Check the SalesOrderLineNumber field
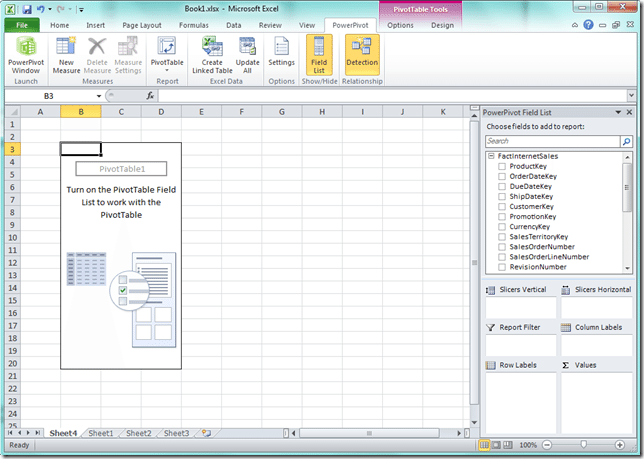The image size is (644, 459). click(x=502, y=257)
